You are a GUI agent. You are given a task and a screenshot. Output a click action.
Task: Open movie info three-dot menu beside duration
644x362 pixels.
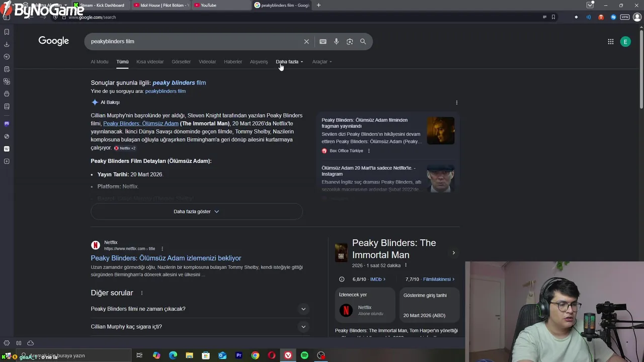(x=406, y=265)
